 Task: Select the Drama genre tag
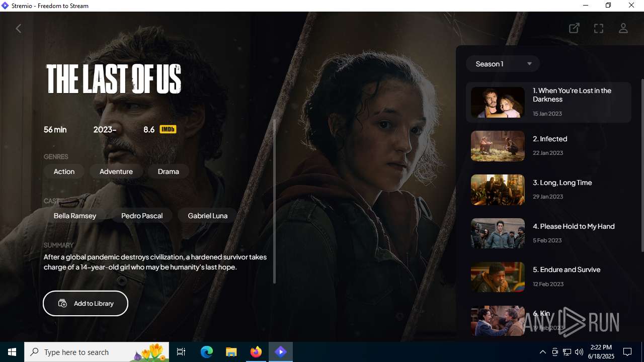(169, 171)
